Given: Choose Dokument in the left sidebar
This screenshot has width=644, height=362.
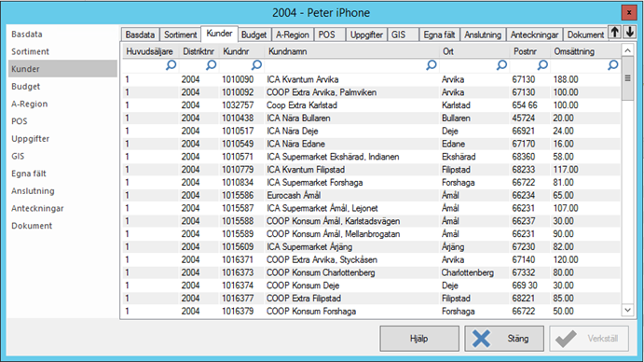Looking at the screenshot, I should (62, 226).
